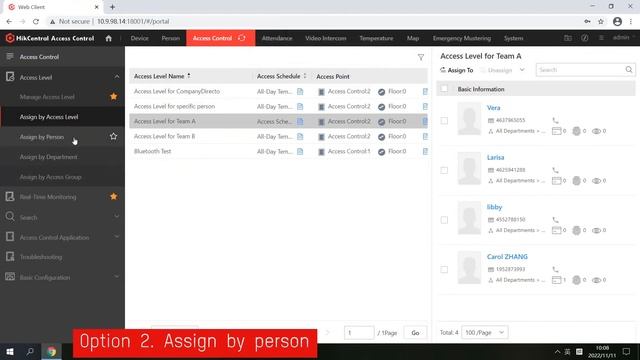640x360 pixels.
Task: Open the 100 /Page dropdown
Action: (484, 333)
